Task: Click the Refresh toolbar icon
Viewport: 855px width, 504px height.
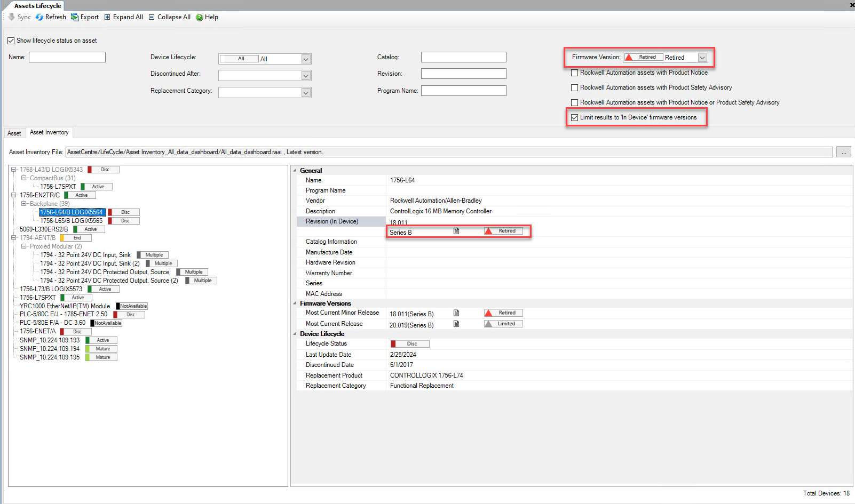Action: (x=39, y=17)
